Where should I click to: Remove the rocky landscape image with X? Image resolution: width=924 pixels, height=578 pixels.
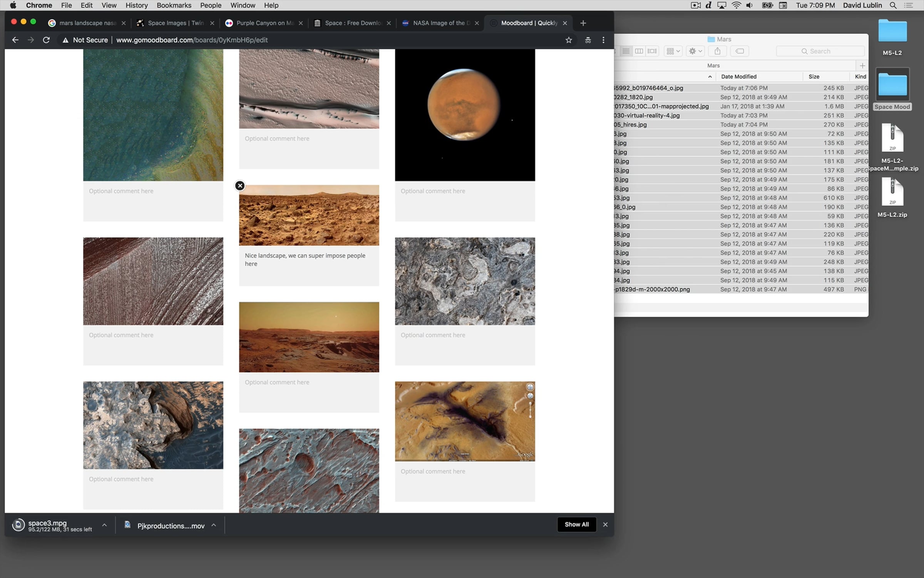[240, 186]
